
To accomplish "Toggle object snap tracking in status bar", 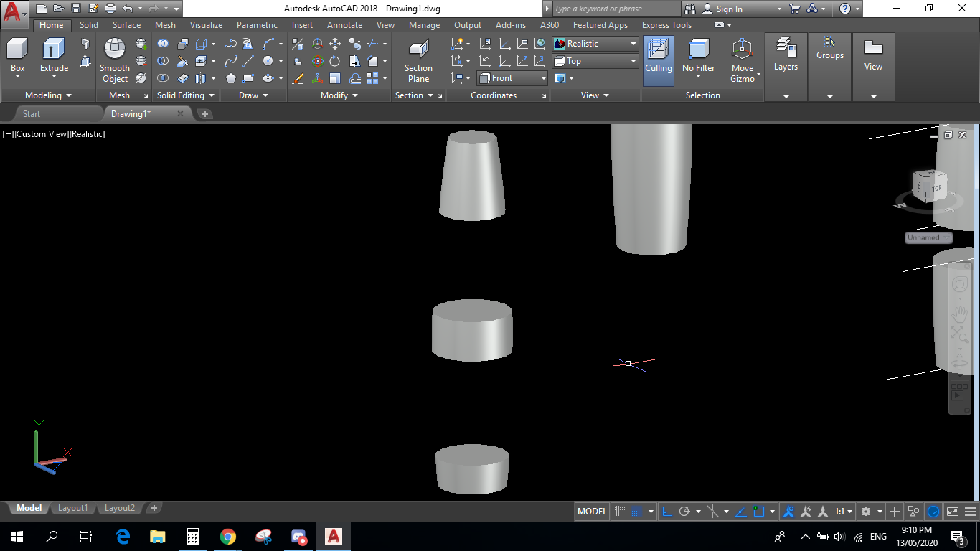I will coord(741,512).
